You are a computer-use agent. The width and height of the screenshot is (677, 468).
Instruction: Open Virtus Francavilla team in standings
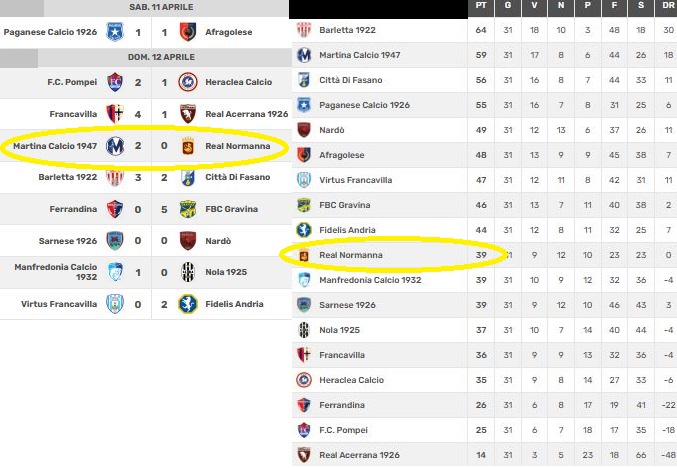coord(356,180)
